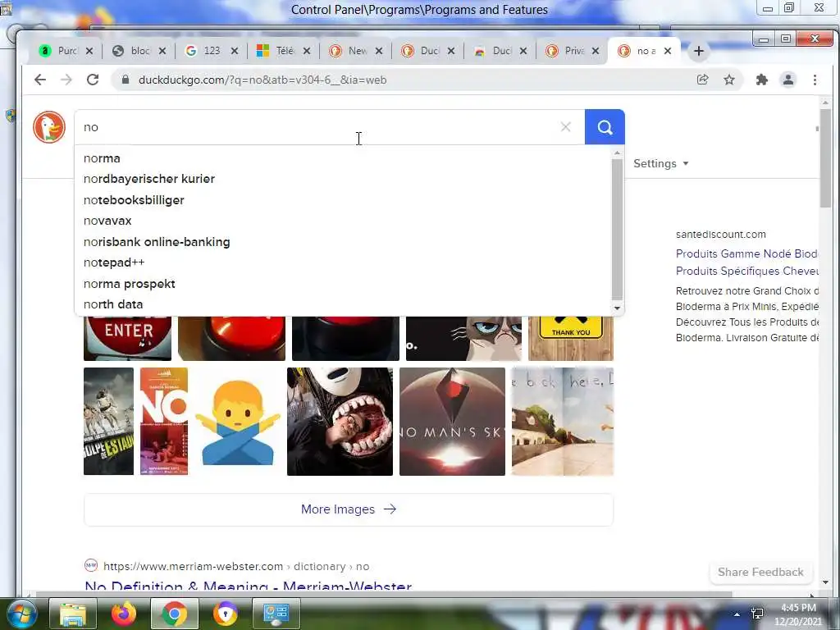Screen dimensions: 840x630
Task: Open the 'Produits Spécifiques Cheveu' ad link
Action: click(746, 271)
